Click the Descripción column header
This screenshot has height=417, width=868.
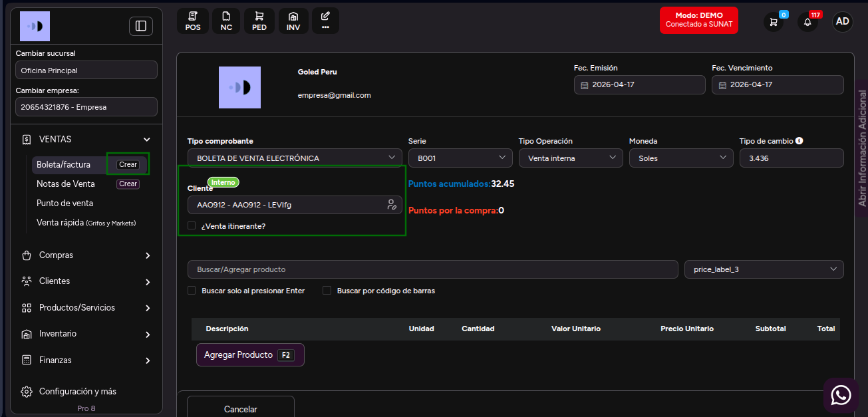[x=227, y=329]
